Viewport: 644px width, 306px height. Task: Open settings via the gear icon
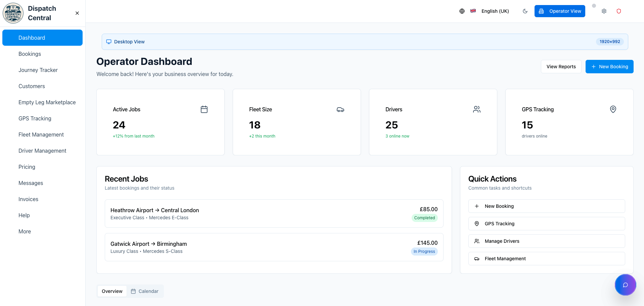[604, 11]
